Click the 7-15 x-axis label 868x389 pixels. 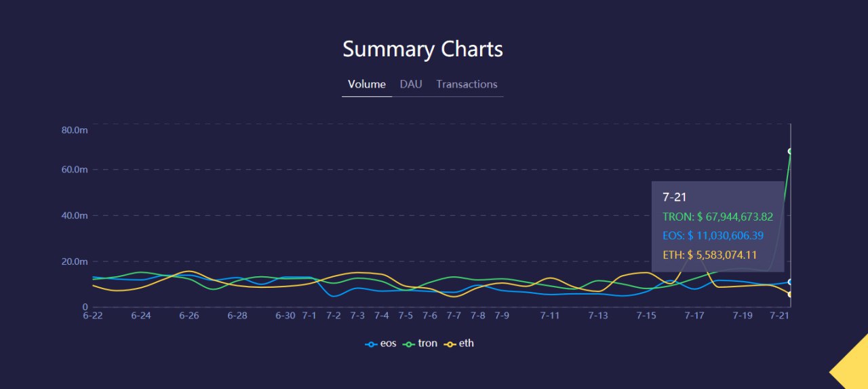point(646,316)
